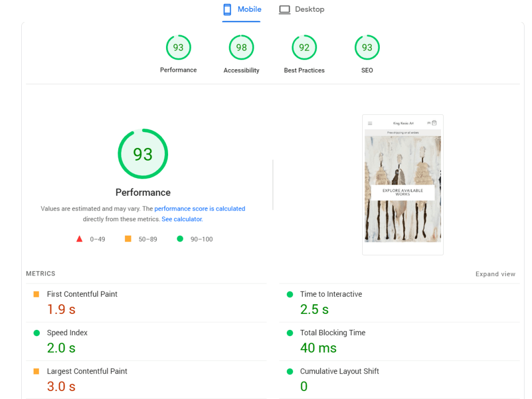Click the Performance score gauge showing 93
The height and width of the screenshot is (399, 532).
[178, 47]
